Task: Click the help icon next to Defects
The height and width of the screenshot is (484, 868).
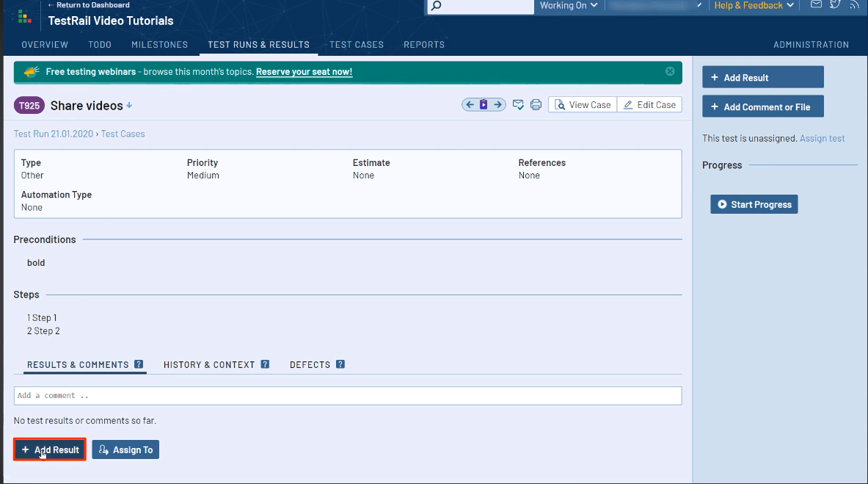Action: coord(340,364)
